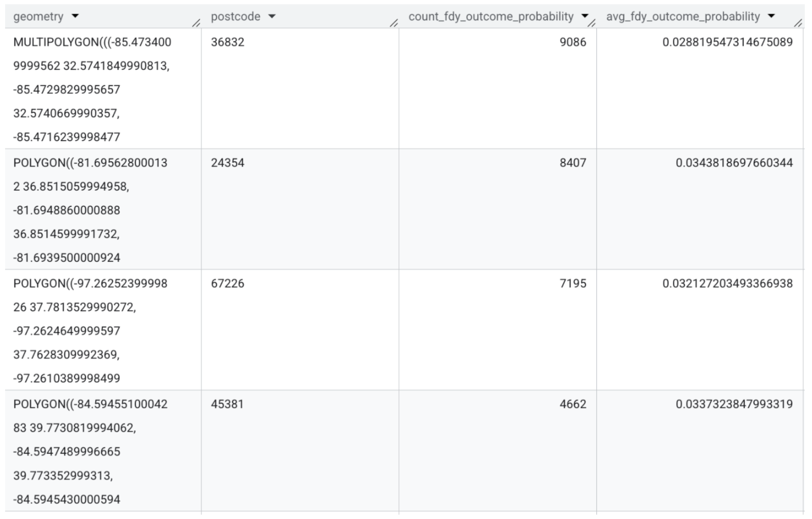
Task: Select the postcode cell 36832
Action: click(227, 42)
